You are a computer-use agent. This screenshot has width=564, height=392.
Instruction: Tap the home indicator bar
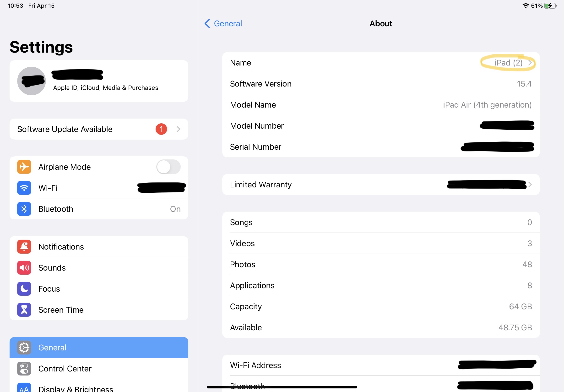pos(282,387)
